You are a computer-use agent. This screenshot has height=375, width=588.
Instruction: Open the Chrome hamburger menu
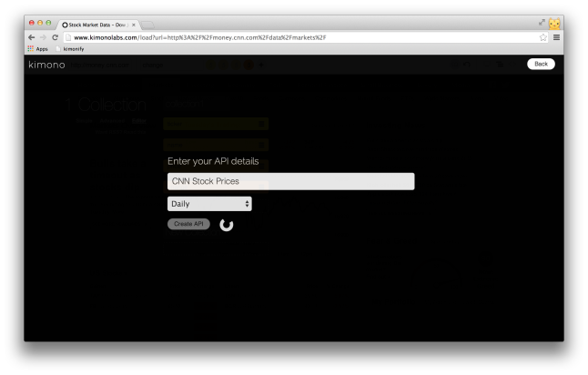point(556,37)
